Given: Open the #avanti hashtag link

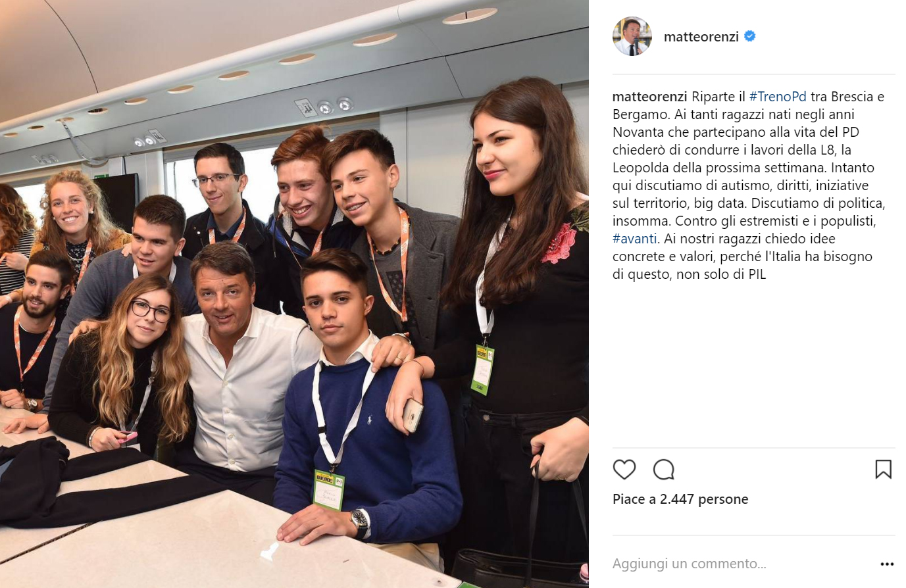Looking at the screenshot, I should [x=634, y=239].
